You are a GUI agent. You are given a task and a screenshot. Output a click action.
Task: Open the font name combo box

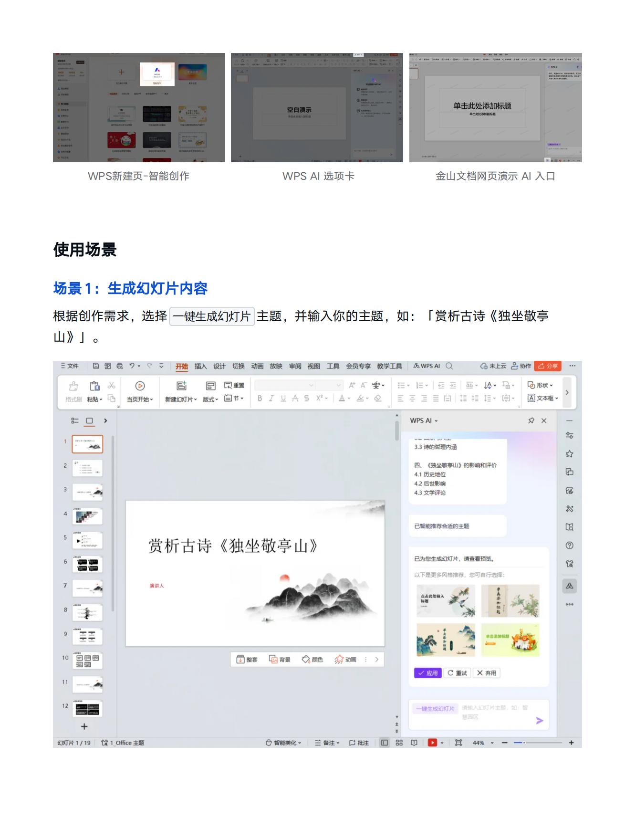pyautogui.click(x=285, y=385)
